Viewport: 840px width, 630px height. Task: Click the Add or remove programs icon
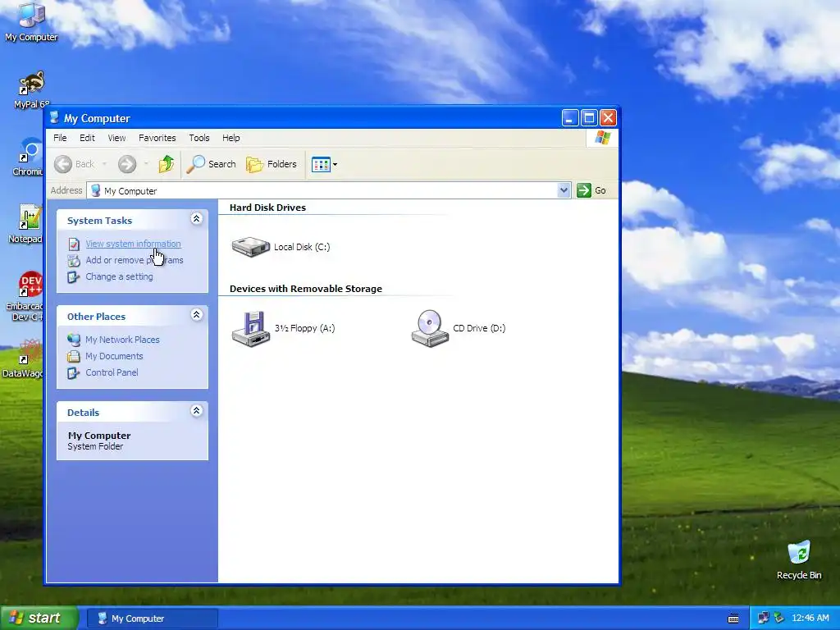74,261
